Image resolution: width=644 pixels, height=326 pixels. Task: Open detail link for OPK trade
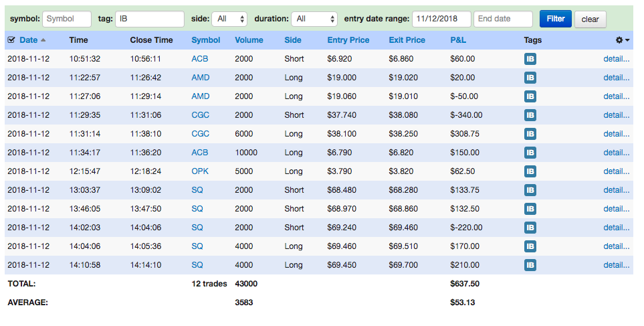(616, 171)
